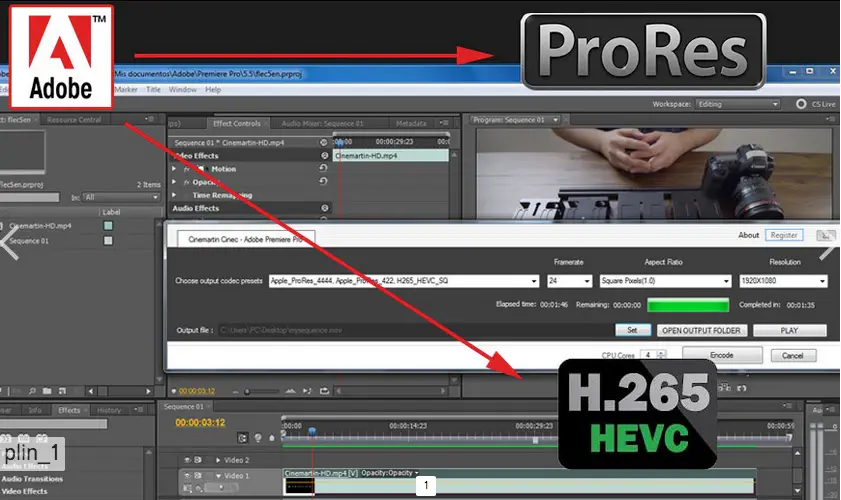Expand the Time Remapping properties

(x=174, y=195)
